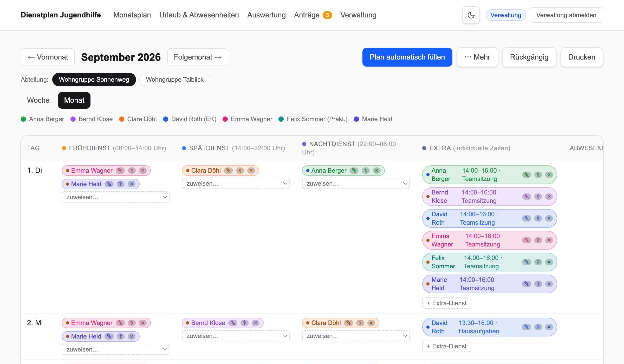
Task: Expand the Mehr options menu
Action: (x=477, y=57)
